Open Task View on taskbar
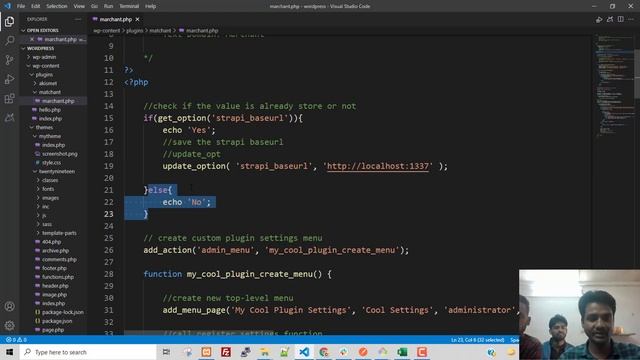The height and width of the screenshot is (360, 640). [166, 352]
